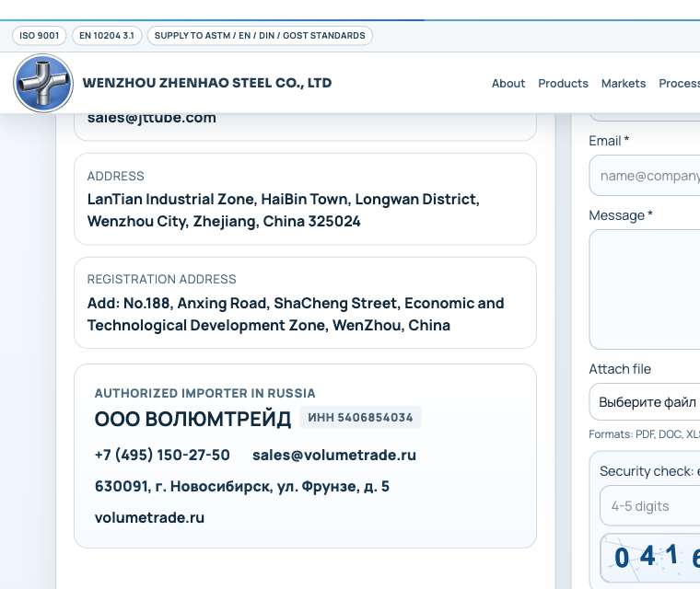The image size is (700, 589).
Task: Open the Products menu item
Action: tap(563, 84)
